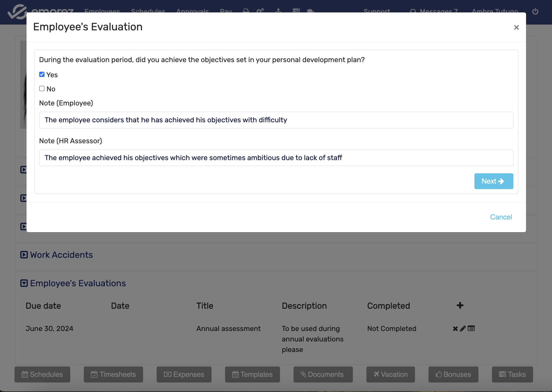Click the Next arrow button
Screen dimensions: 552x392
493,181
